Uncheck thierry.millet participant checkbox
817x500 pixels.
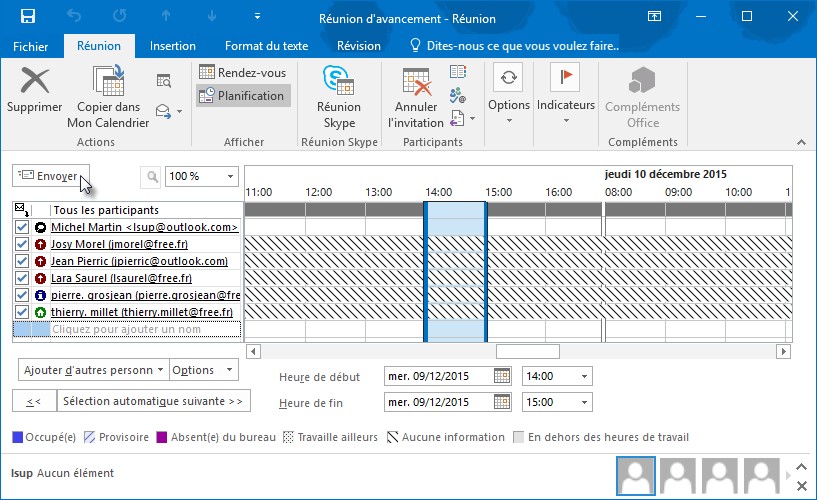click(22, 312)
